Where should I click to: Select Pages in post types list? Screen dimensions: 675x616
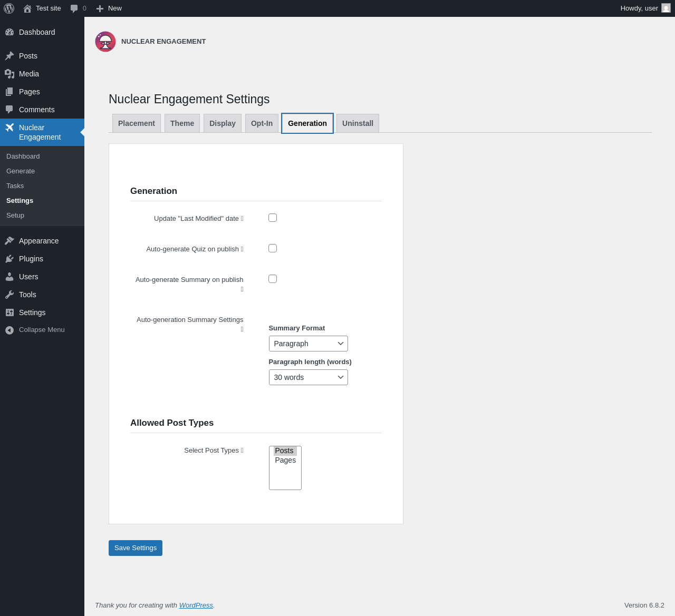(285, 461)
